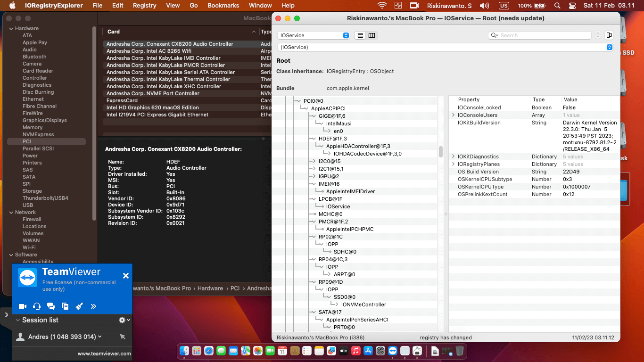Viewport: 644px width, 362px height.
Task: Expand the IOConsoleUsers property
Action: click(x=454, y=115)
